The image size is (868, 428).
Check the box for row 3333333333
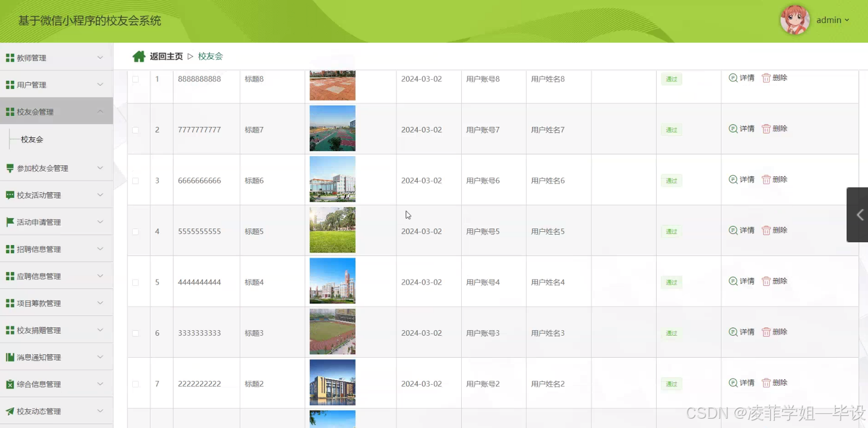point(136,333)
